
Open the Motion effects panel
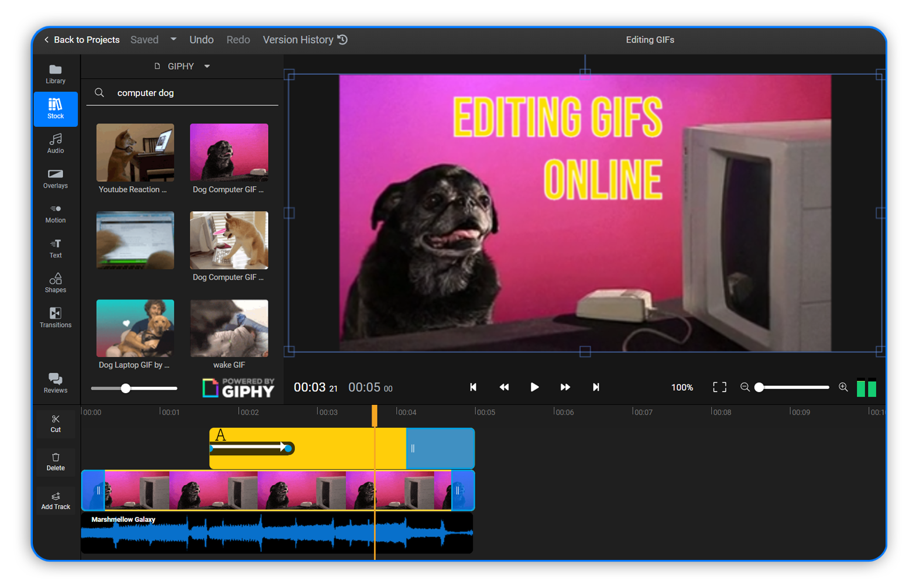click(56, 214)
